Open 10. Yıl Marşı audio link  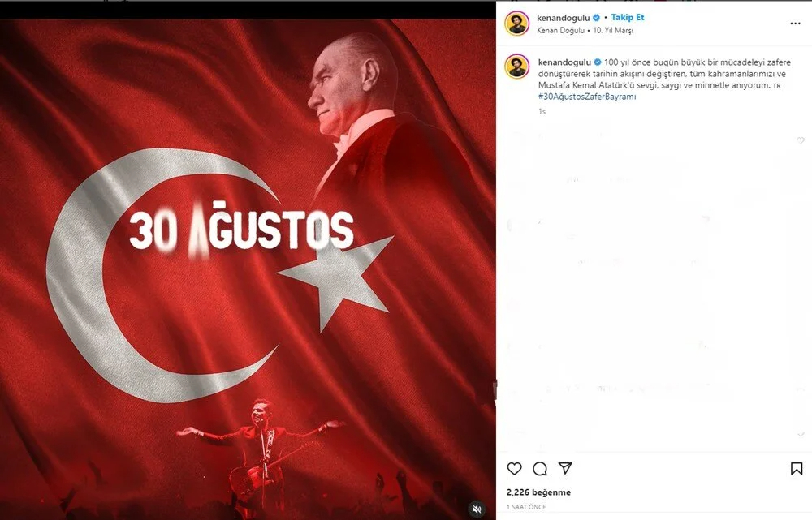coord(613,31)
